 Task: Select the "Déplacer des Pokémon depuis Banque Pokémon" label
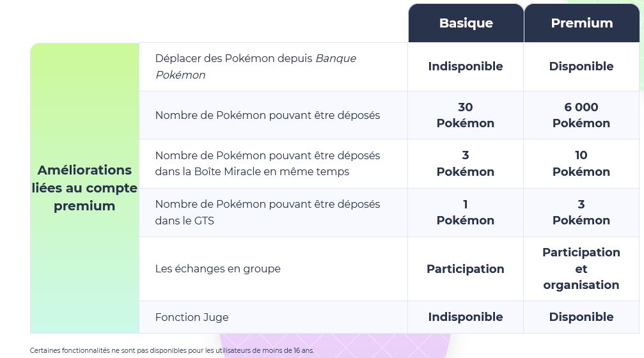pyautogui.click(x=255, y=66)
